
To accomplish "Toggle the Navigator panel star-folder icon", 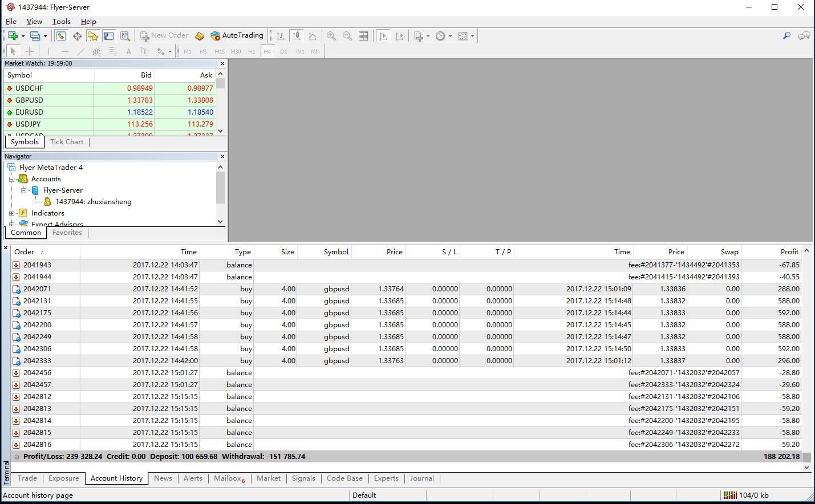I will 93,36.
